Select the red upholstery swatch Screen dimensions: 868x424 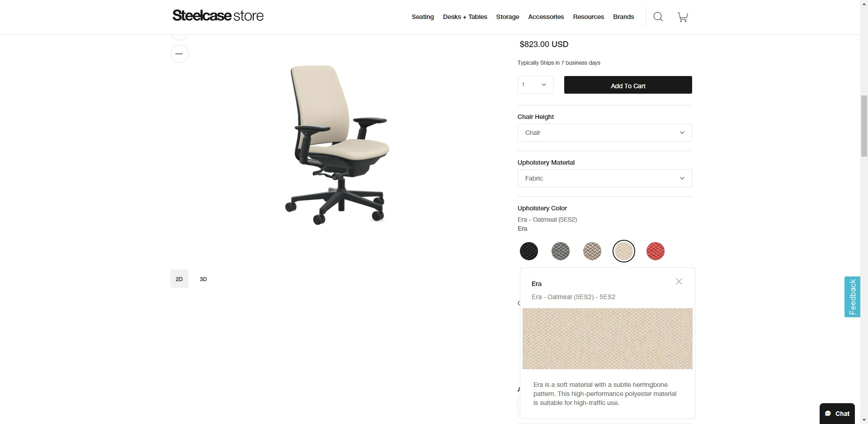656,251
